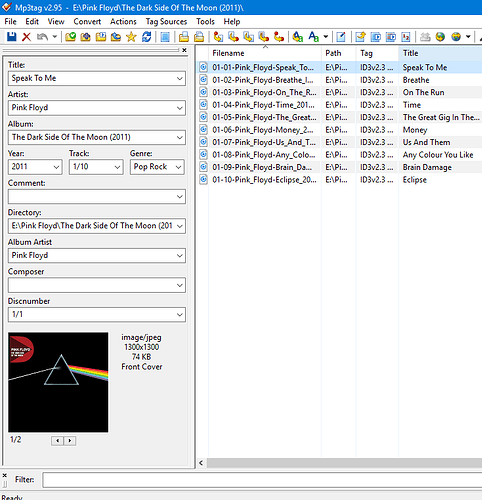Show the previous cover art image
482x500 pixels.
(57, 441)
